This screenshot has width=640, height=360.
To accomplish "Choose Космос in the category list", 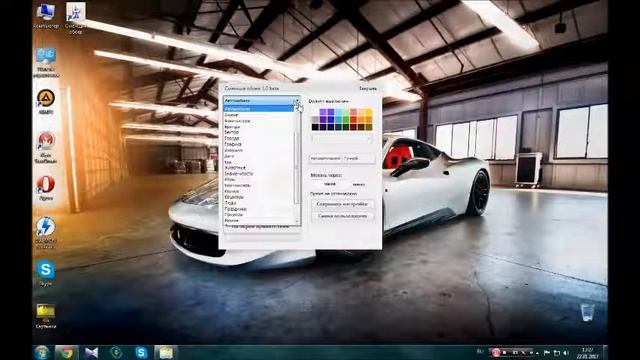I will pos(258,191).
